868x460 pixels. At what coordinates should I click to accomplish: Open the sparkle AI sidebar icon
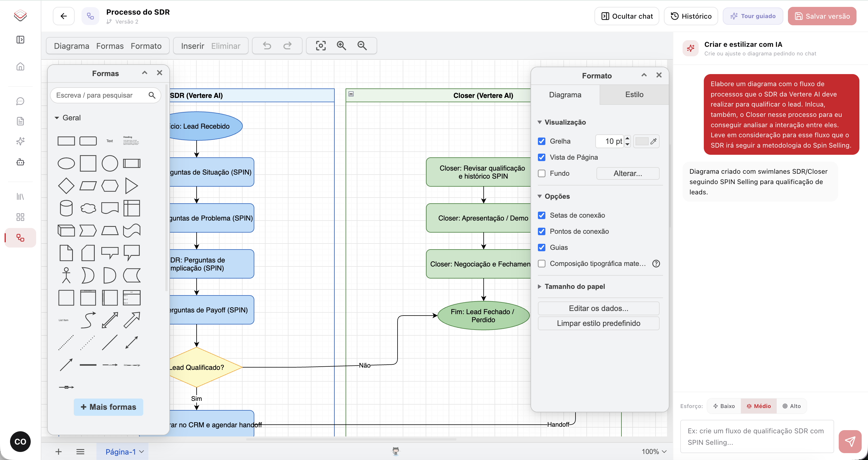[20, 141]
